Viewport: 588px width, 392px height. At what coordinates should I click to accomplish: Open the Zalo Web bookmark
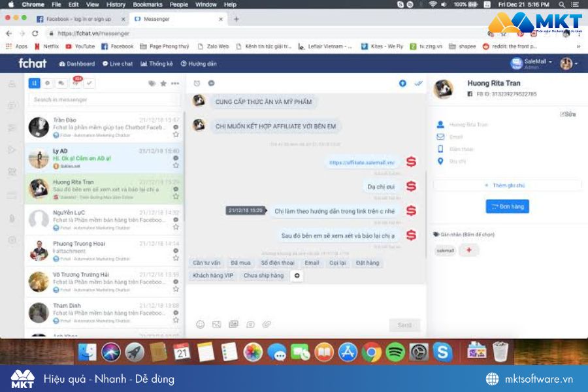point(214,46)
